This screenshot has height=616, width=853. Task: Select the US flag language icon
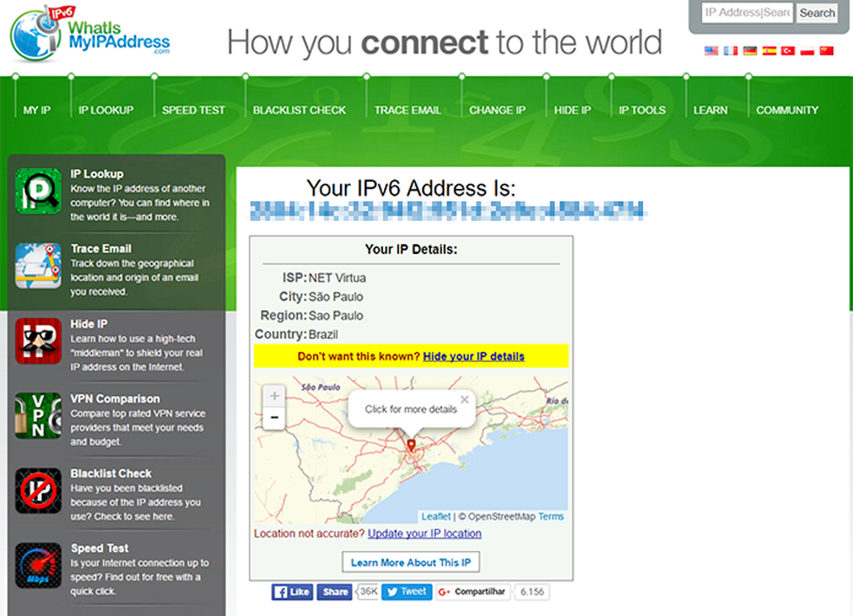pyautogui.click(x=711, y=50)
